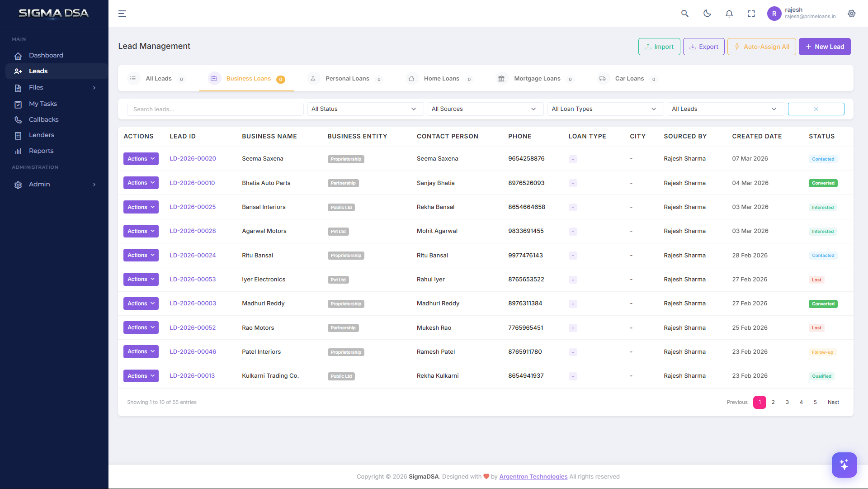Image resolution: width=868 pixels, height=489 pixels.
Task: Go to pagination page 3
Action: point(787,402)
